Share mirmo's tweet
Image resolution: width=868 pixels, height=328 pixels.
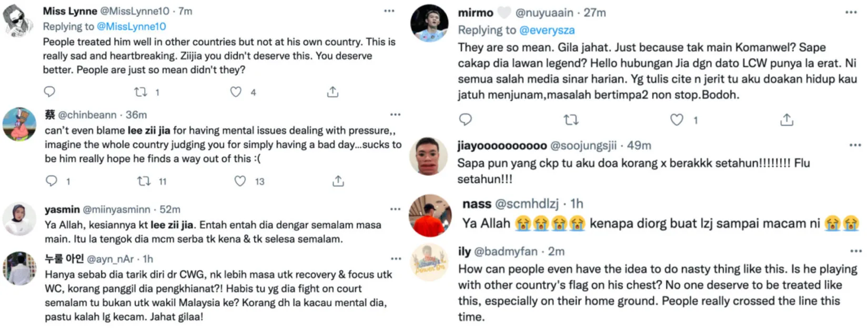(x=786, y=120)
